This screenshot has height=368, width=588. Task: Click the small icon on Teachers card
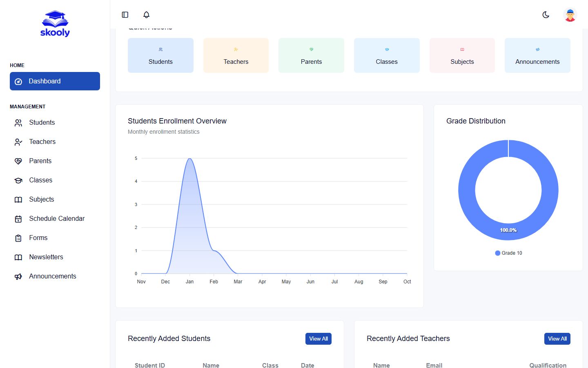pos(236,49)
